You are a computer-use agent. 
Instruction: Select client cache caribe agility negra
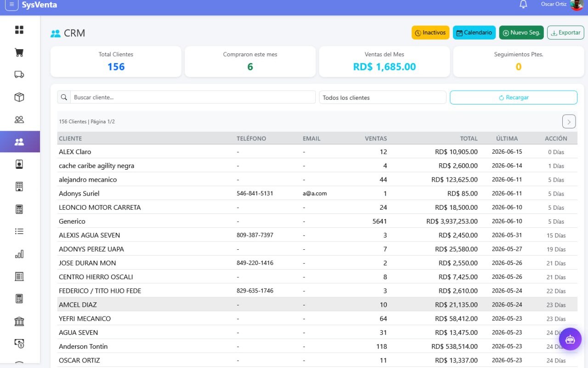click(x=96, y=166)
